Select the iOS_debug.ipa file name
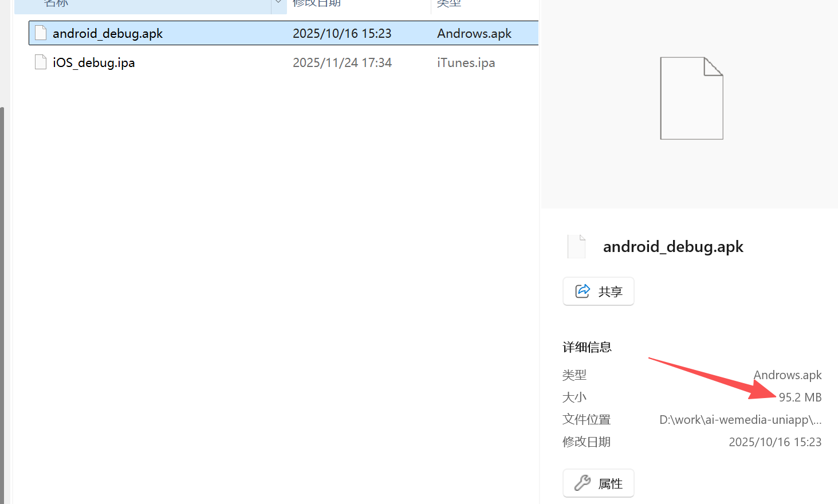838x504 pixels. [94, 63]
